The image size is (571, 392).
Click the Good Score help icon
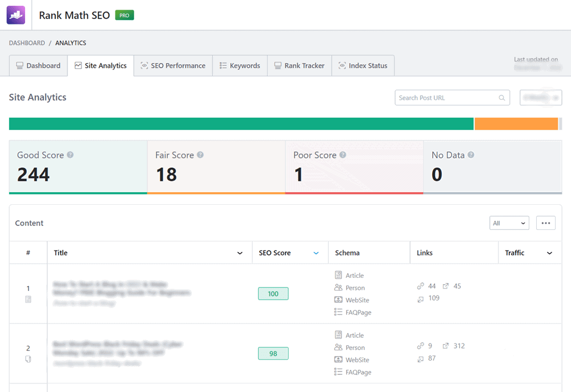tap(70, 155)
